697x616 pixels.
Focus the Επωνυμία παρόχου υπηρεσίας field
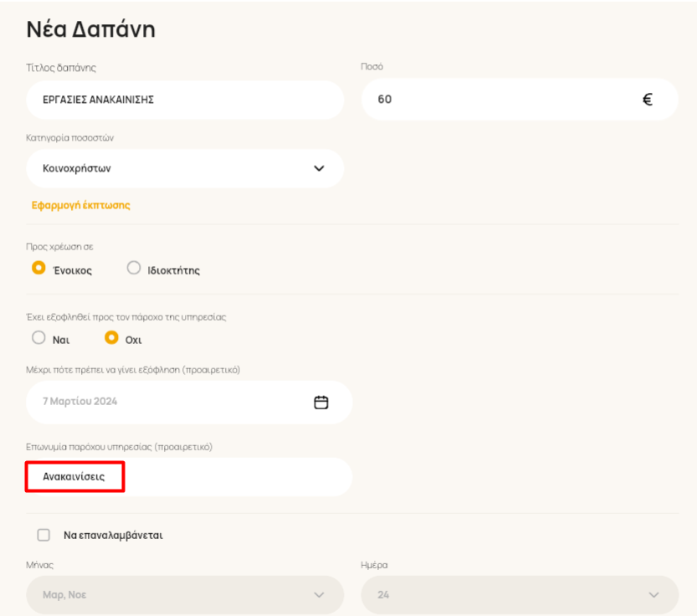[189, 477]
